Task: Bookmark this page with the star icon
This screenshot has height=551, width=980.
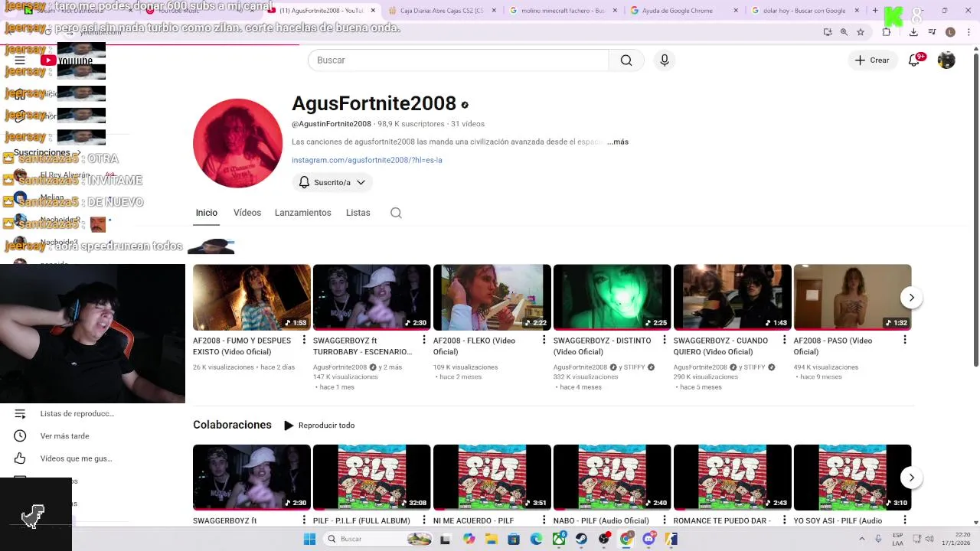Action: click(861, 32)
